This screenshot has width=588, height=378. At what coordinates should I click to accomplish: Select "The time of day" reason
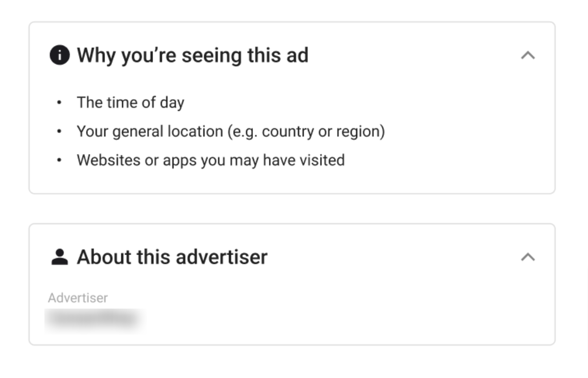(x=130, y=103)
